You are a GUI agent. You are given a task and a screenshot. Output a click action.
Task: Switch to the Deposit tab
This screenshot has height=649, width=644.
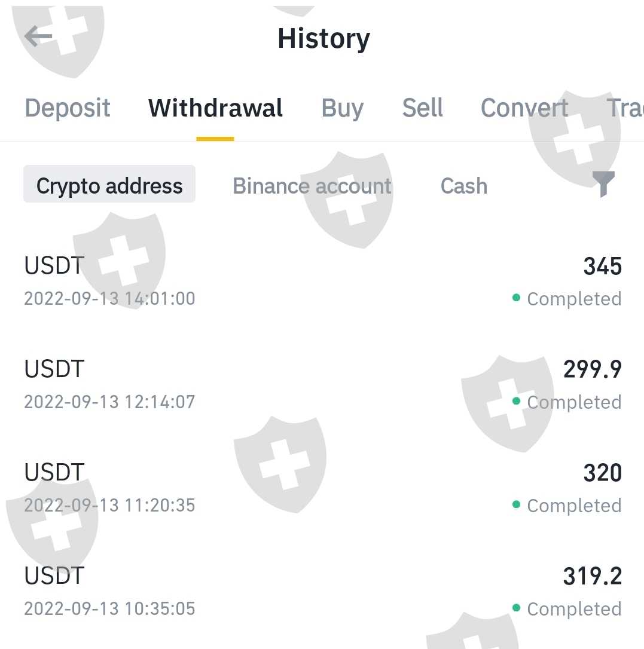click(68, 108)
